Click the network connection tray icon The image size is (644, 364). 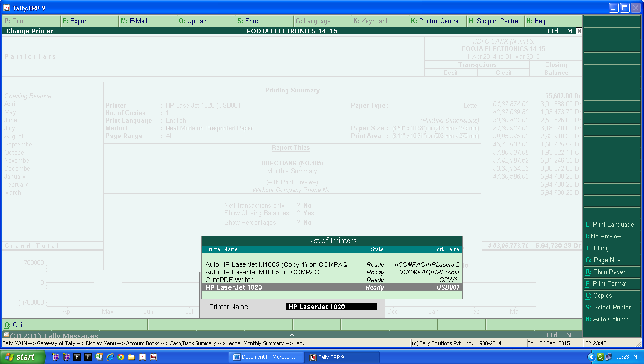point(608,357)
